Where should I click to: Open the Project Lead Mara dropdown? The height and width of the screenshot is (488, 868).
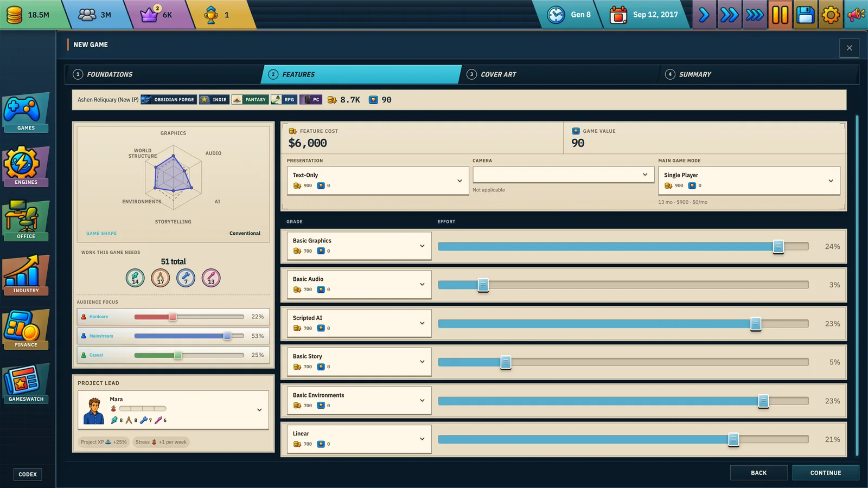(173, 410)
